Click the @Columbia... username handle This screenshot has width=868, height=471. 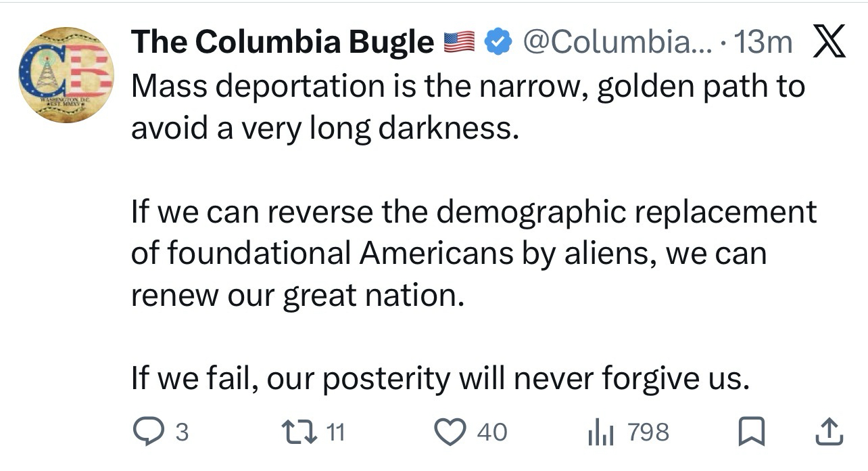614,43
